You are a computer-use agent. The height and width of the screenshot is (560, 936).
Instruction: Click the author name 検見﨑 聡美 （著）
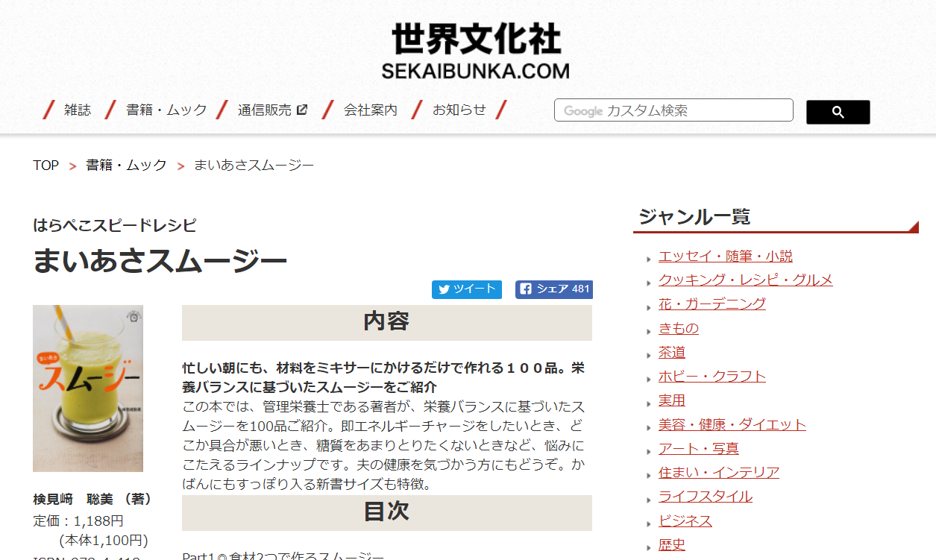tap(92, 499)
